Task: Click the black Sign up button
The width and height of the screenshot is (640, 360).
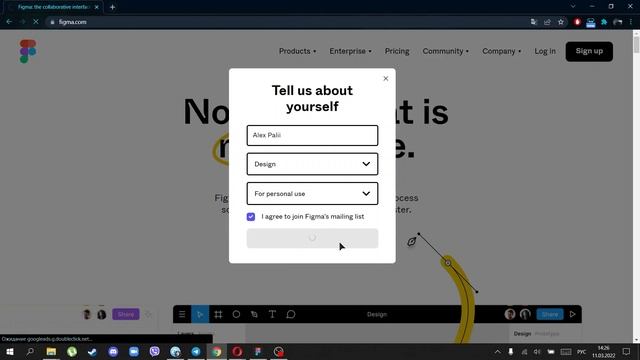Action: [589, 51]
